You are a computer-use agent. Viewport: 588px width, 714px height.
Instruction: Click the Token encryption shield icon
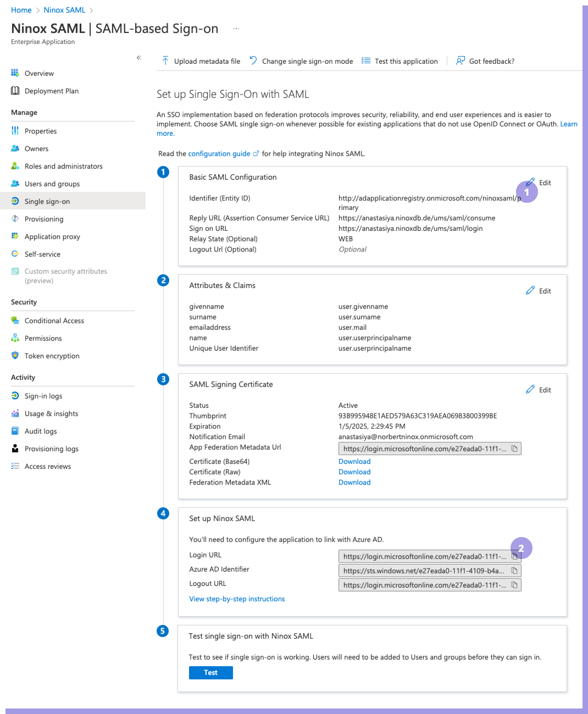pyautogui.click(x=15, y=355)
